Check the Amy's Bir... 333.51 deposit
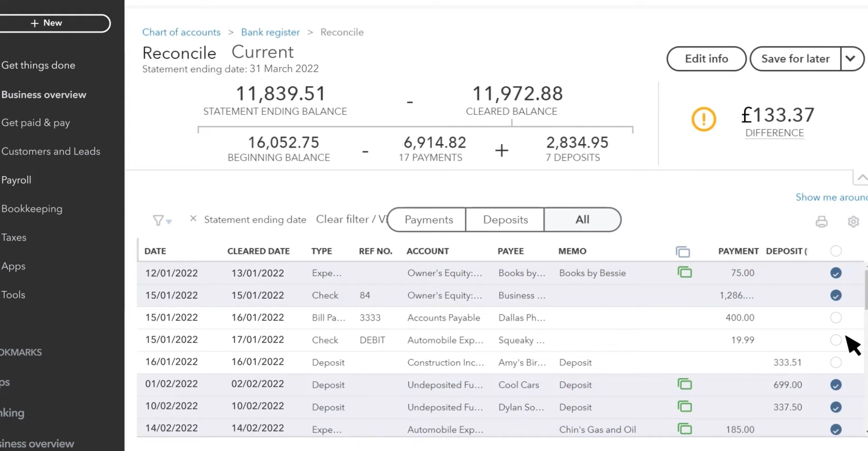 click(836, 362)
